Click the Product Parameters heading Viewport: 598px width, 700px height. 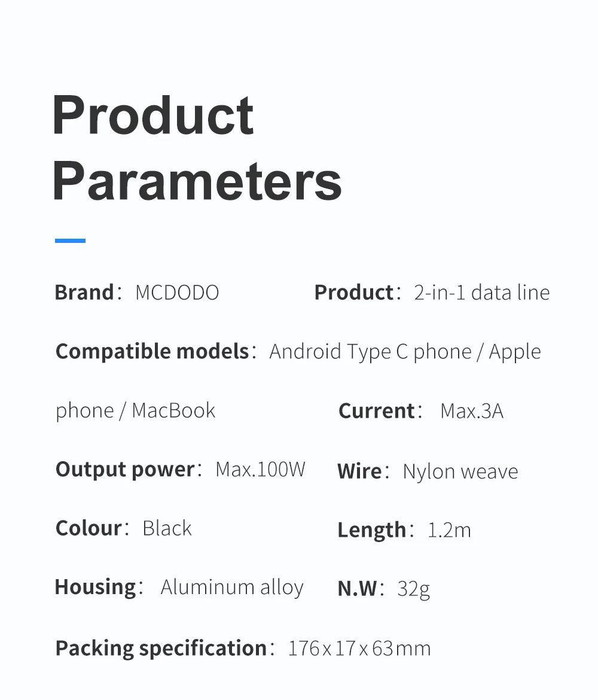(x=197, y=147)
